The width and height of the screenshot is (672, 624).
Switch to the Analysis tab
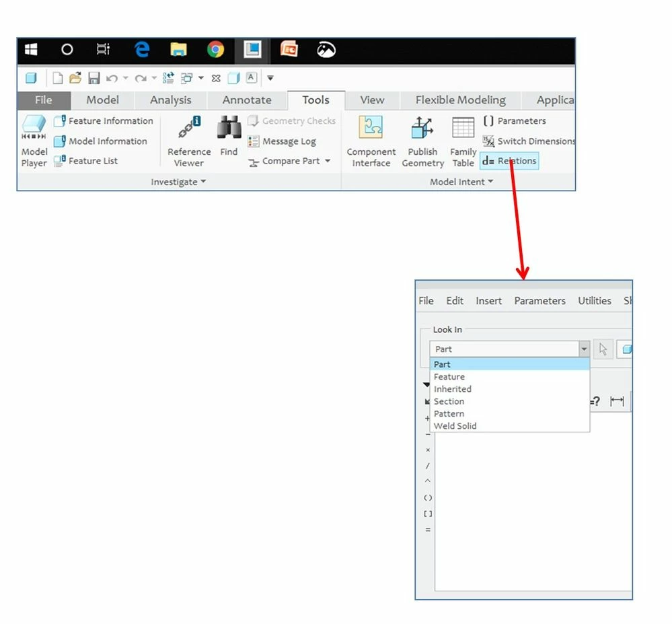tap(171, 100)
